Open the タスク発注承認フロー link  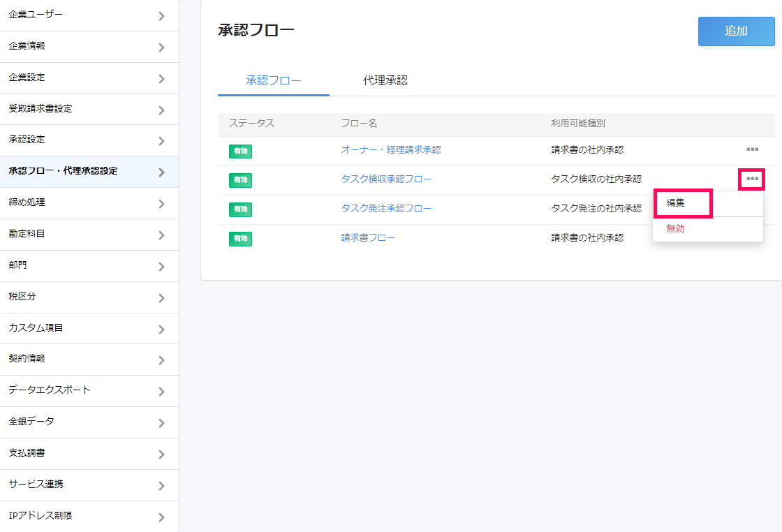pyautogui.click(x=387, y=209)
